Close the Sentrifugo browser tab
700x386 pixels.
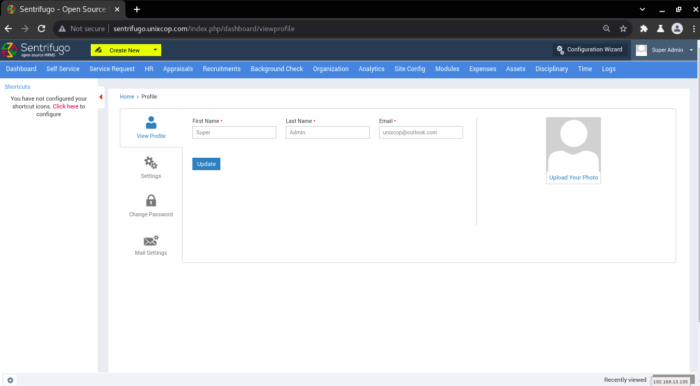click(117, 9)
